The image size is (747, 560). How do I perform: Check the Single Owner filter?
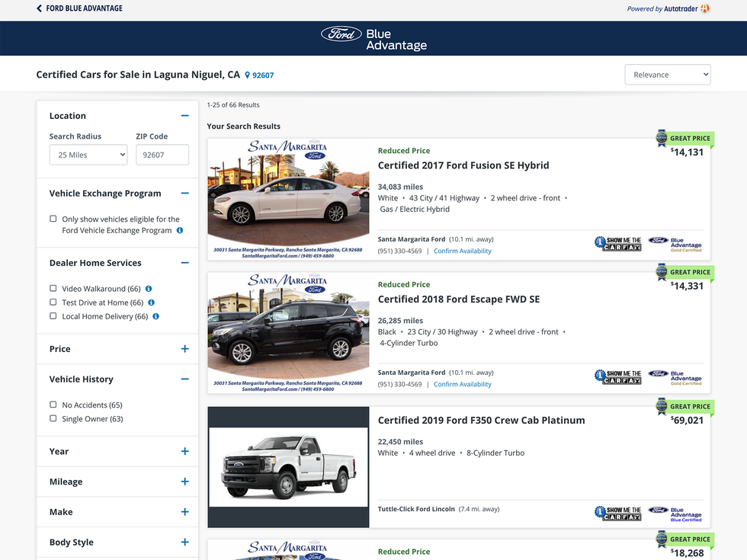[x=53, y=418]
